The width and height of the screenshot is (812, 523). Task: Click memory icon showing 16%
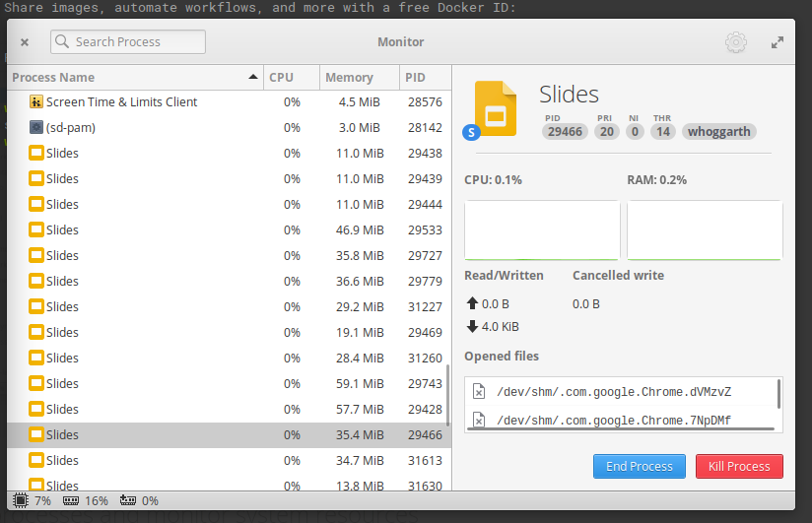70,500
